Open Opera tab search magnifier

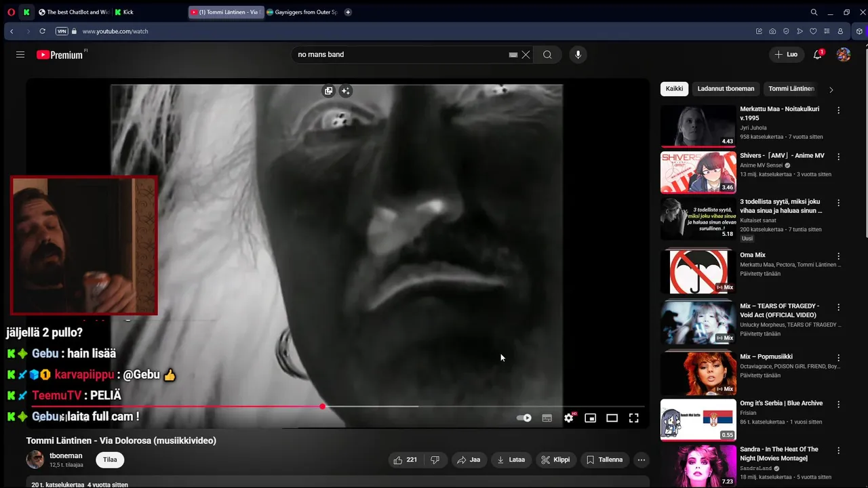pos(814,12)
